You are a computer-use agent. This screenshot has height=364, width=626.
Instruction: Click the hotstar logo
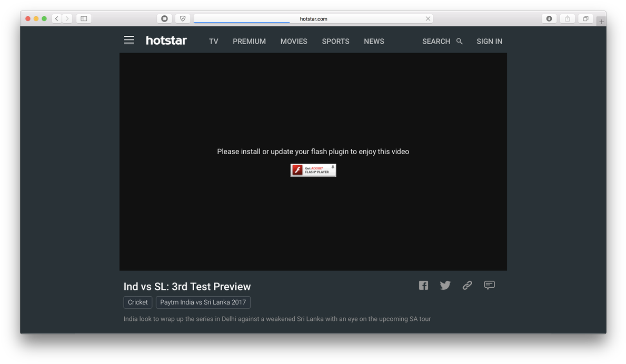click(166, 41)
